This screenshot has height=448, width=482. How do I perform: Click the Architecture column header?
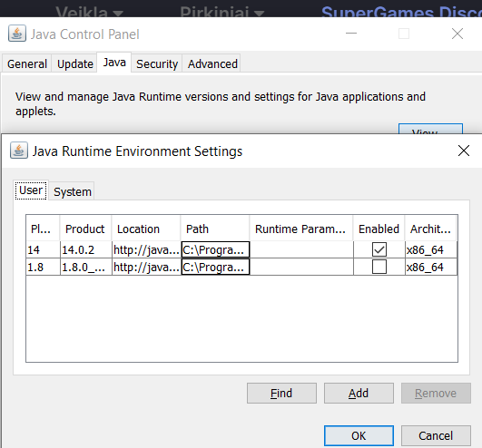(x=430, y=229)
